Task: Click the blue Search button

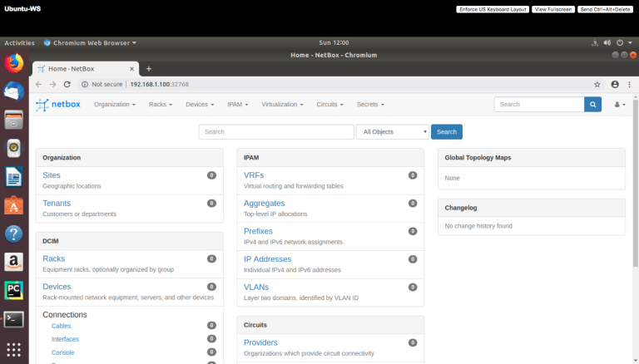Action: click(x=447, y=132)
